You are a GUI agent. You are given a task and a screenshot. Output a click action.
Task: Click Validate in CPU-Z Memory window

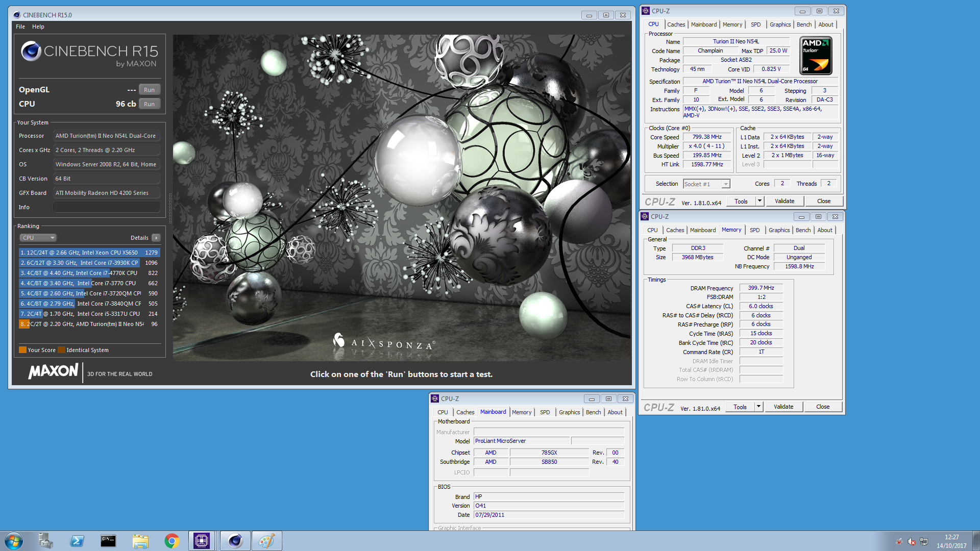click(x=783, y=407)
